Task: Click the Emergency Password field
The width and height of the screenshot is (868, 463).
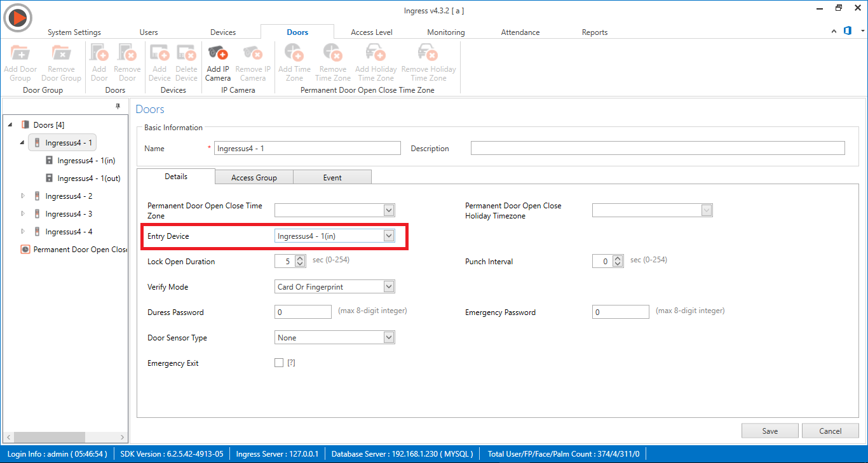Action: click(x=621, y=312)
